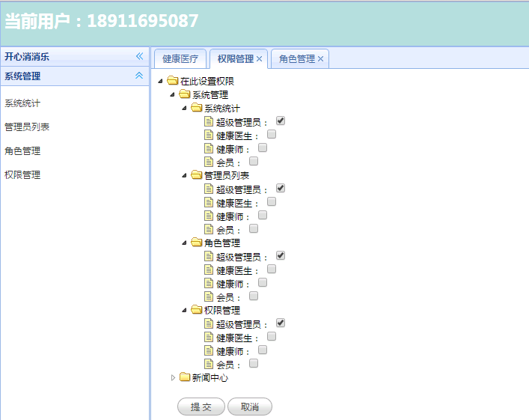Click current user 18911695087 header text

pyautogui.click(x=102, y=21)
